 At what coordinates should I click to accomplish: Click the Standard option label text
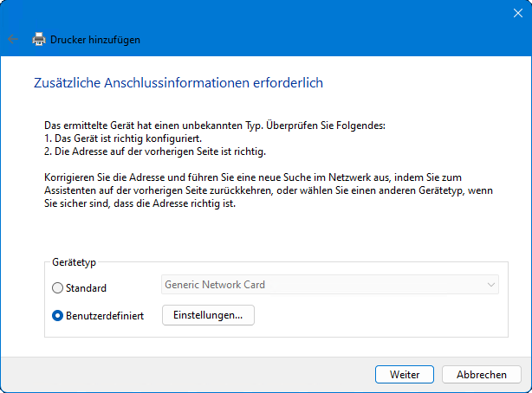[86, 287]
